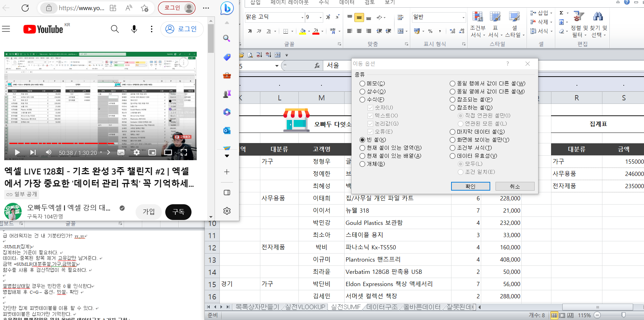Select the 빈 셀(K) radio option

coord(362,140)
